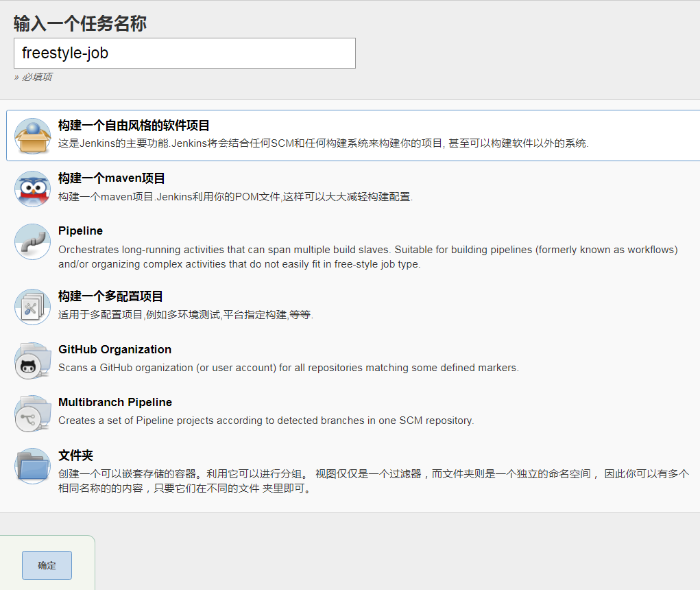700x590 pixels.
Task: Click the blue folder icon for 文件夹
Action: [x=33, y=466]
